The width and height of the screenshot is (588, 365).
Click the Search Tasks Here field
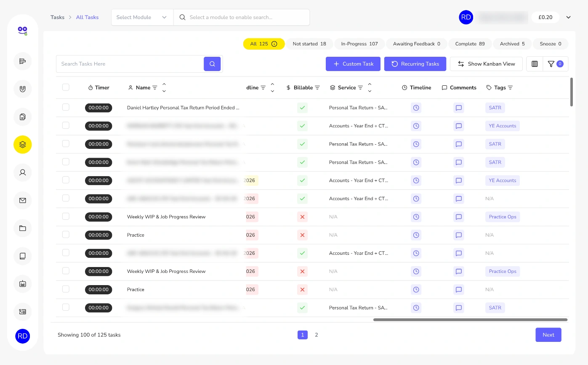click(x=130, y=64)
